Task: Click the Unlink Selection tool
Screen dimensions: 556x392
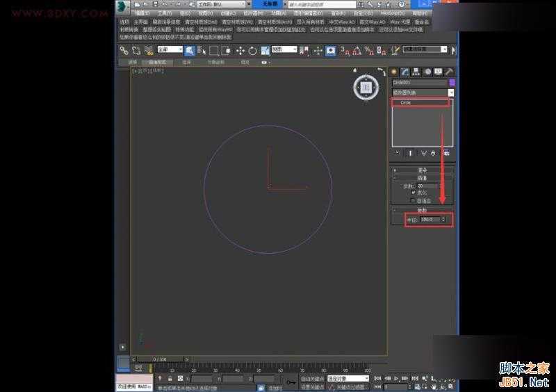Action: click(x=136, y=51)
